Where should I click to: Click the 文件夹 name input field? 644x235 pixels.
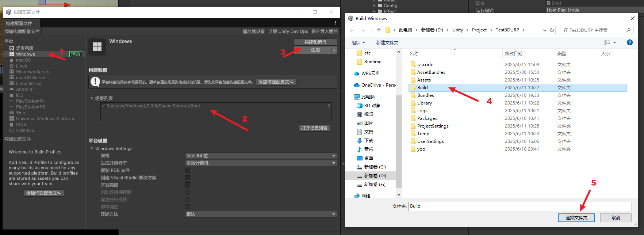click(x=520, y=206)
